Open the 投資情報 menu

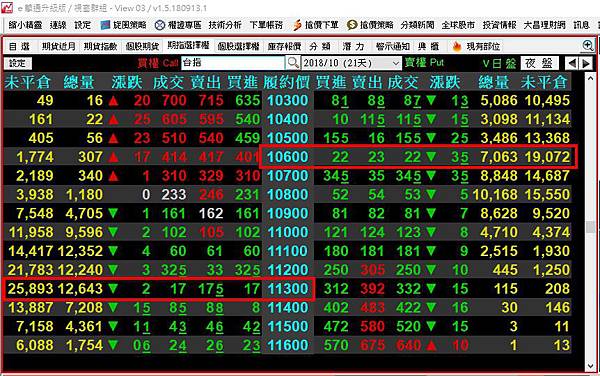[499, 25]
